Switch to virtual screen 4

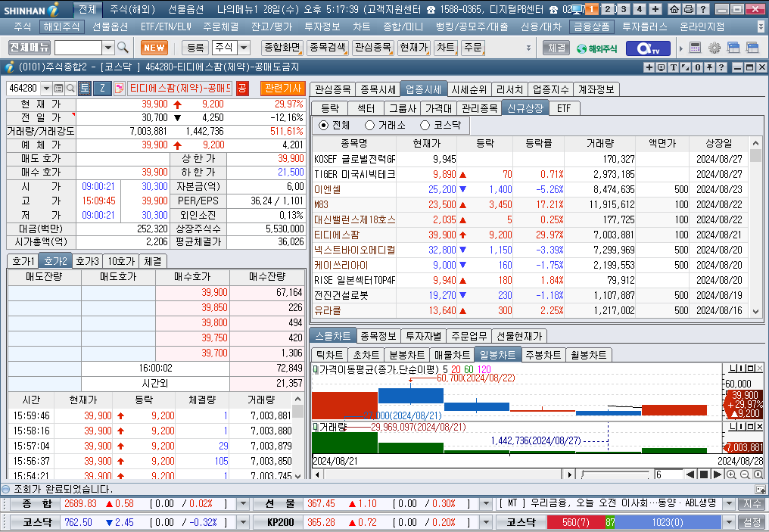pyautogui.click(x=639, y=9)
